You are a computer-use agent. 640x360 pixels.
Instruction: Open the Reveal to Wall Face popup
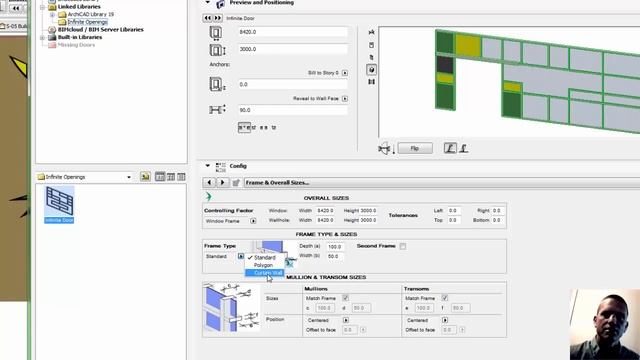[345, 98]
